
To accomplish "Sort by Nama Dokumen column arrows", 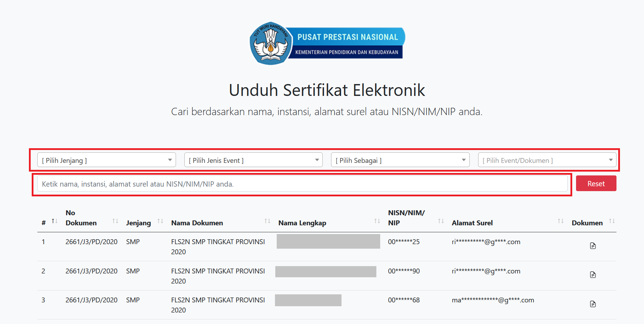I will 267,221.
